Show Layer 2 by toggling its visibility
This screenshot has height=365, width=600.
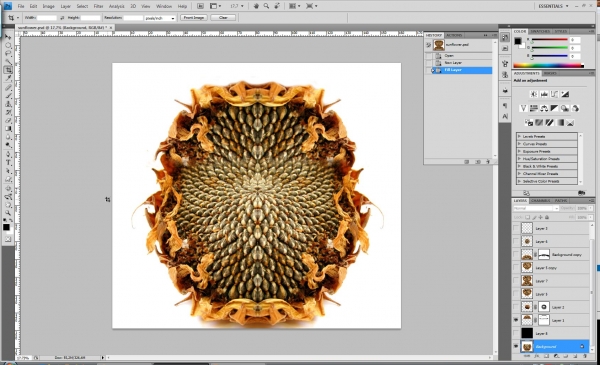click(516, 307)
